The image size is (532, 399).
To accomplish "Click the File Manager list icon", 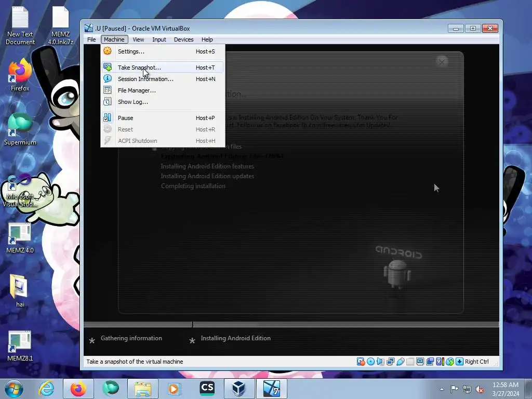I will pos(108,90).
